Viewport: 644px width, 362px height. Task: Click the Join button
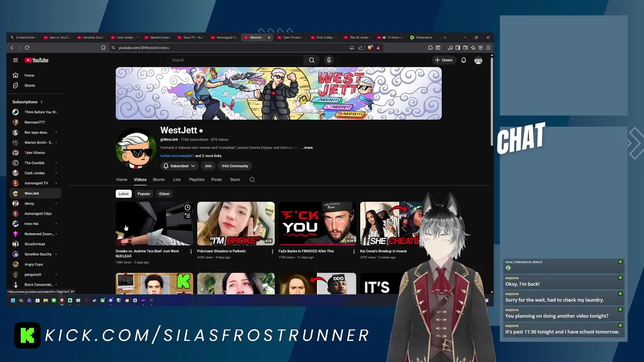click(208, 166)
